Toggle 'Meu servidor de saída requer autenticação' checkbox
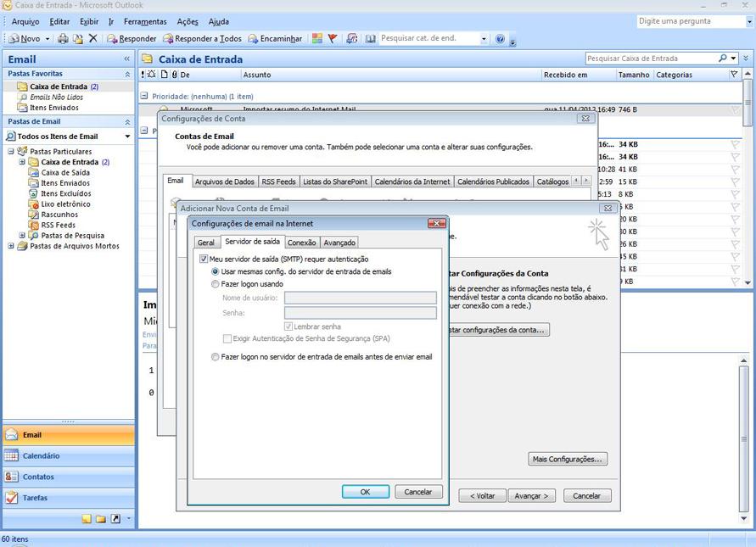The width and height of the screenshot is (756, 547). (x=204, y=259)
